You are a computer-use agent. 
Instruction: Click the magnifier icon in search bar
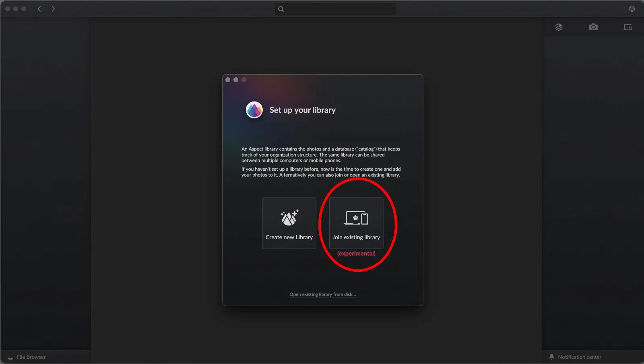tap(281, 9)
